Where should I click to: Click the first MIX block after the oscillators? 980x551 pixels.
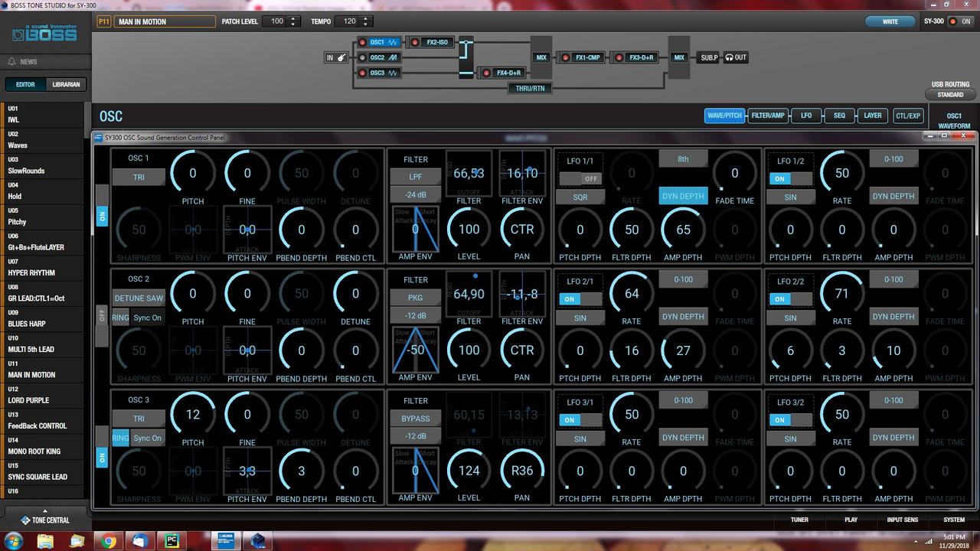point(541,57)
